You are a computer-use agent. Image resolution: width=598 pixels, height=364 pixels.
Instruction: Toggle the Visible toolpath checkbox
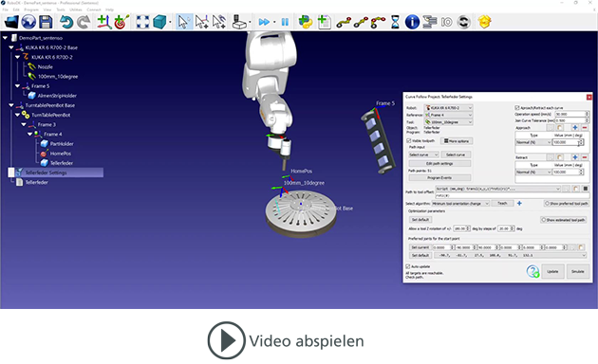[x=409, y=141]
